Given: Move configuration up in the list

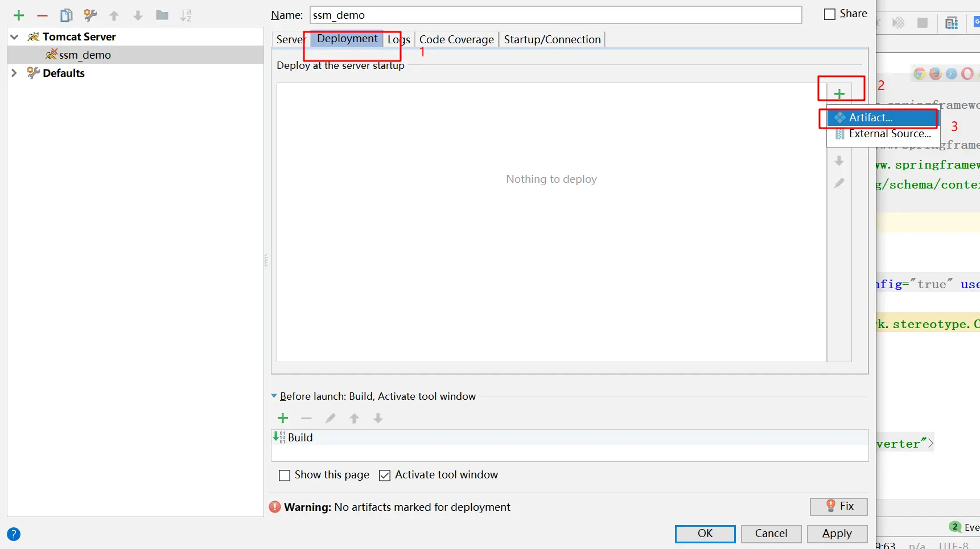Looking at the screenshot, I should [114, 15].
